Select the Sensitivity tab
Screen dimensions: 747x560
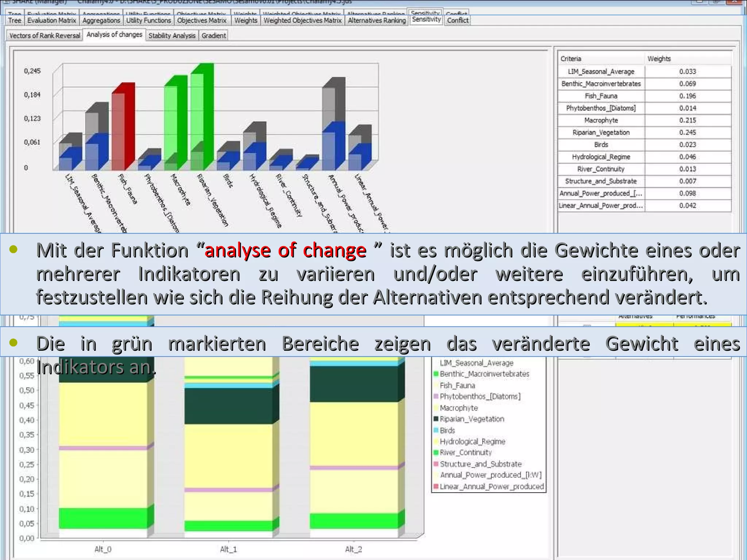(426, 19)
